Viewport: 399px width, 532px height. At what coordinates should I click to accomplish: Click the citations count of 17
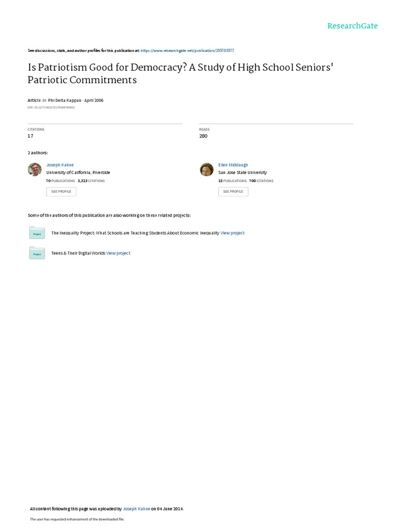pyautogui.click(x=30, y=136)
